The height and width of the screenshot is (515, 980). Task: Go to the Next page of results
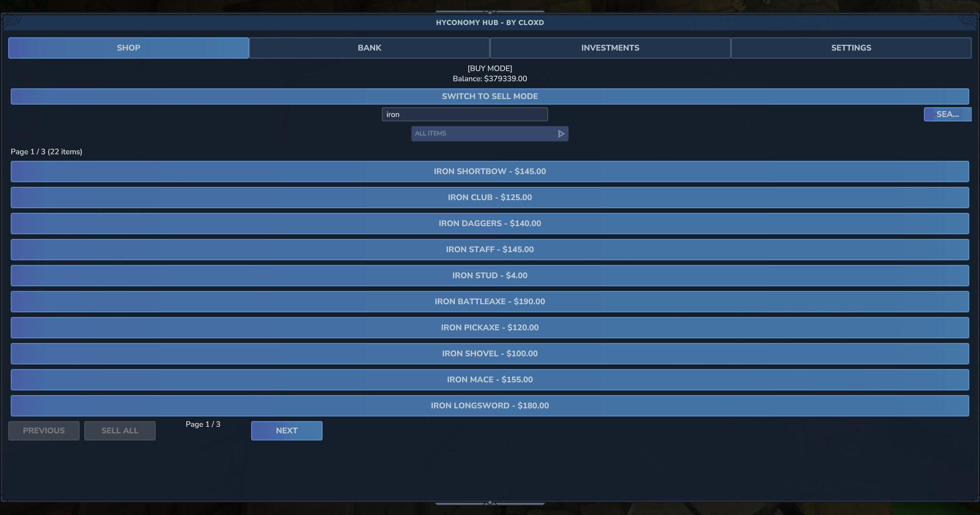click(286, 431)
